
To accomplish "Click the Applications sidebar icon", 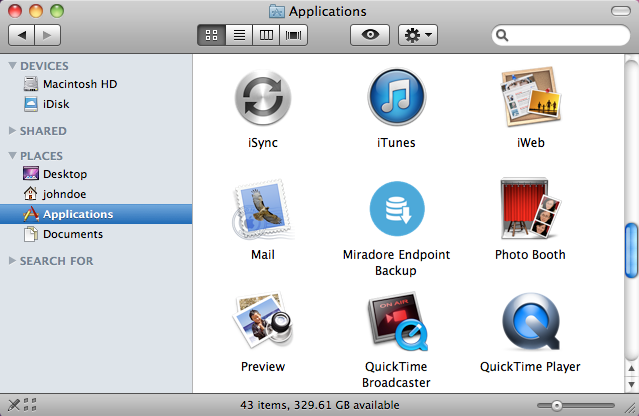I will pos(31,214).
